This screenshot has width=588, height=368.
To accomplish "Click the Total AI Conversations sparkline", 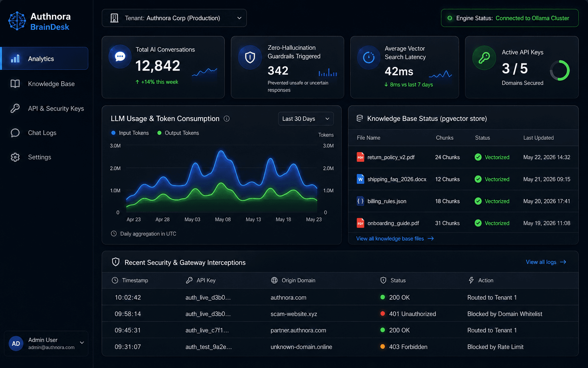I will (205, 72).
